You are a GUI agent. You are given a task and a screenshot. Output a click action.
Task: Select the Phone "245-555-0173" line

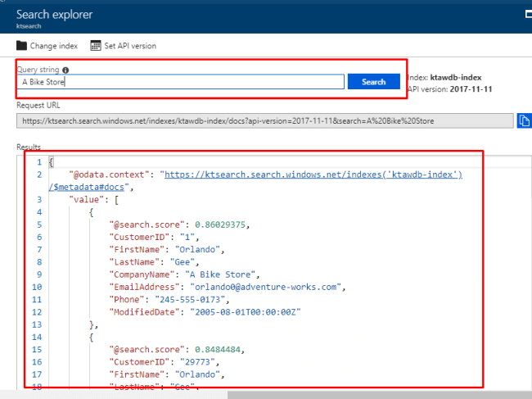click(x=169, y=300)
